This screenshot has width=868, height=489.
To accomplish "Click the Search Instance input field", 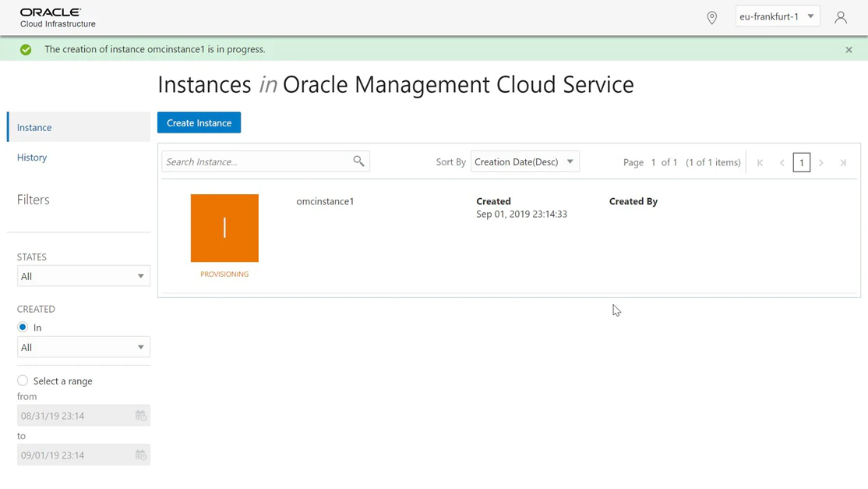I will [266, 161].
